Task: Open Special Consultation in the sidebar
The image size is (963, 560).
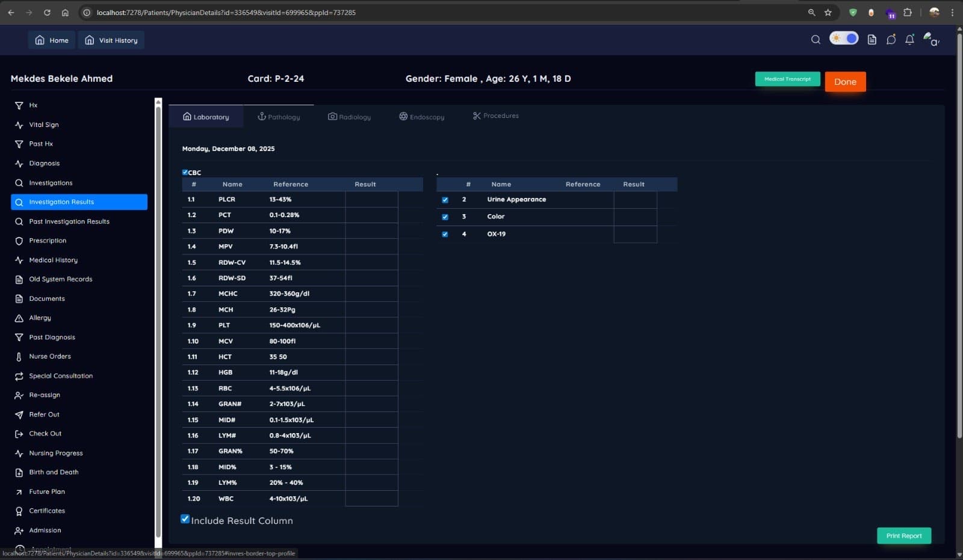Action: (x=79, y=376)
